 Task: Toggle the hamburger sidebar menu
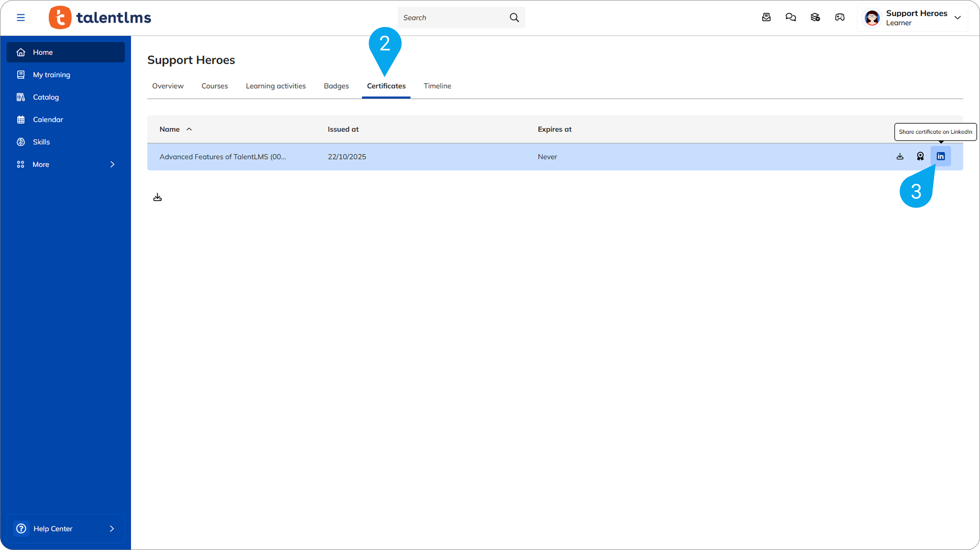click(21, 17)
